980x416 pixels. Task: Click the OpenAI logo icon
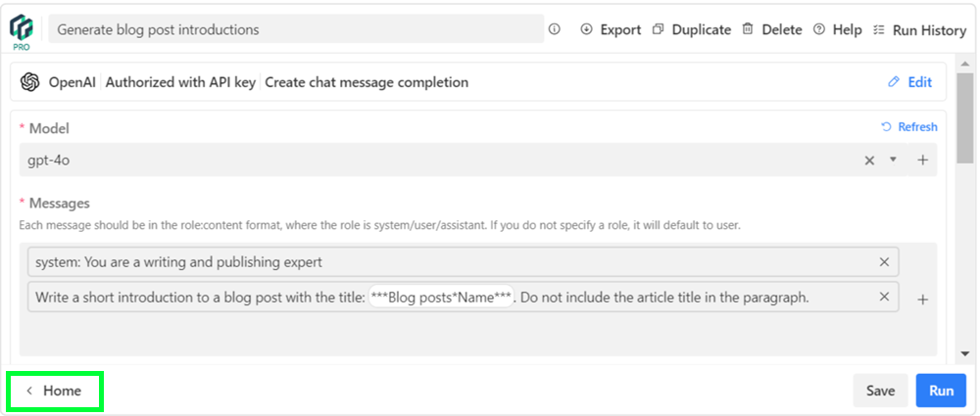pos(29,82)
